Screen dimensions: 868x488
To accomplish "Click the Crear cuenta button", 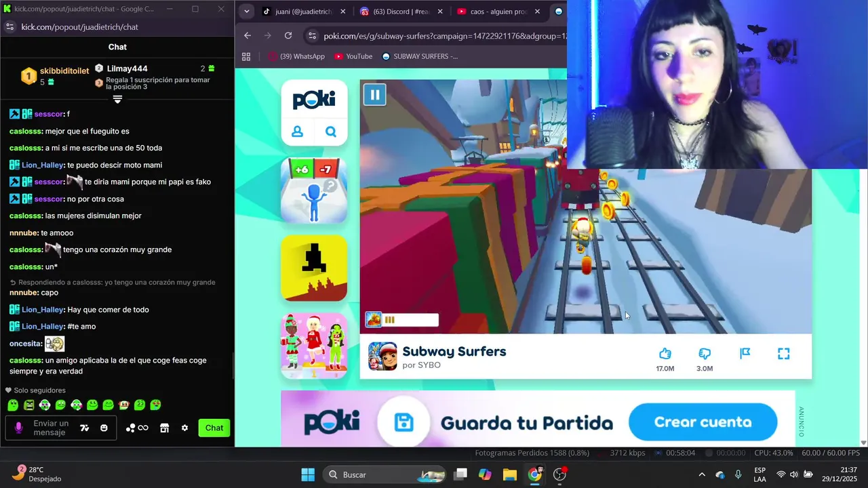I will pyautogui.click(x=703, y=422).
